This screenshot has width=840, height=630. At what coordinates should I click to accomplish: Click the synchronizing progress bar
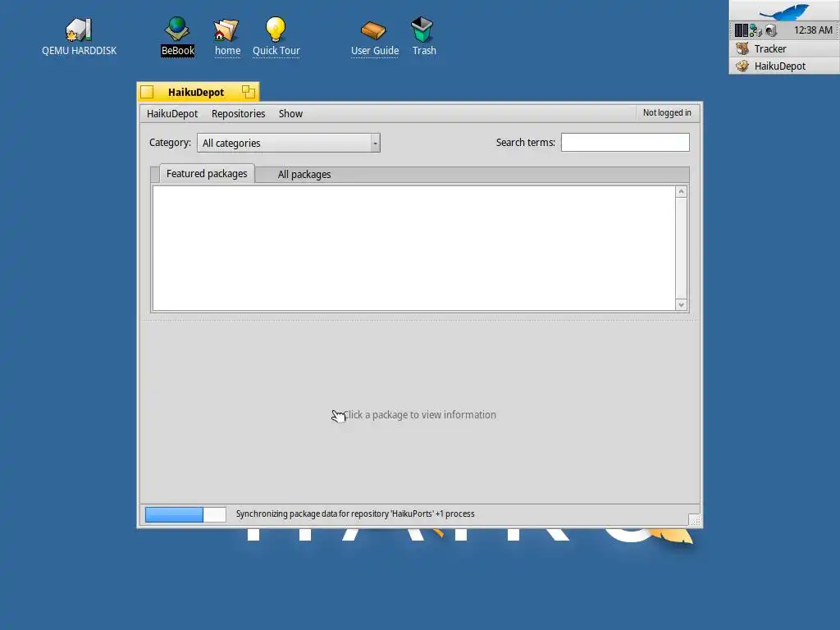[x=185, y=514]
